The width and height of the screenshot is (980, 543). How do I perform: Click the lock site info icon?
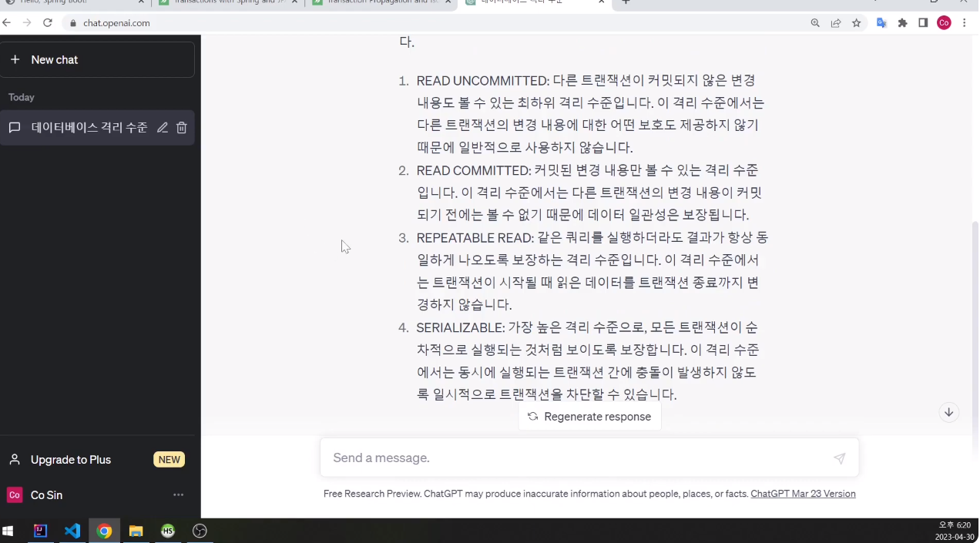tap(74, 23)
